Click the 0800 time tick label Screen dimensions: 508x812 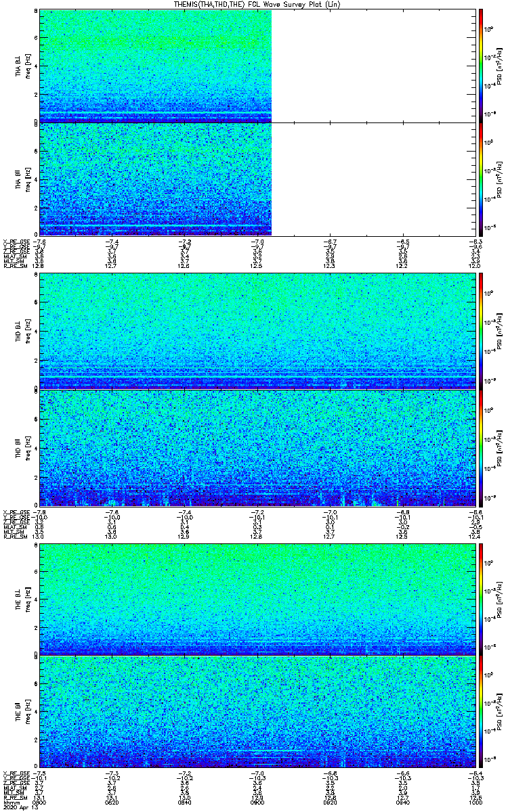[x=39, y=803]
